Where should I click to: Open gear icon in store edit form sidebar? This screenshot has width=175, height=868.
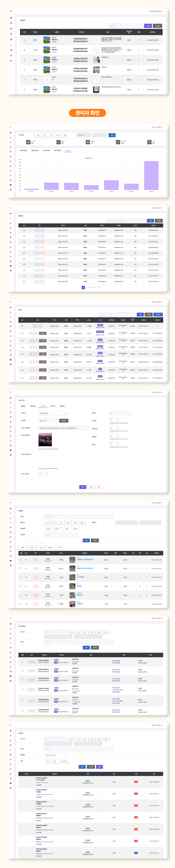coord(10,455)
